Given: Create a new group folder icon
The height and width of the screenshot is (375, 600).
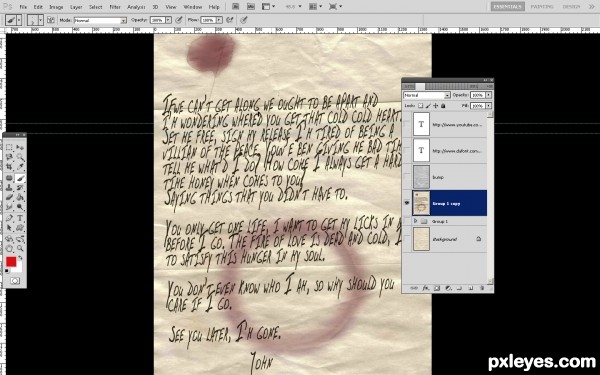Looking at the screenshot, I should pyautogui.click(x=459, y=288).
